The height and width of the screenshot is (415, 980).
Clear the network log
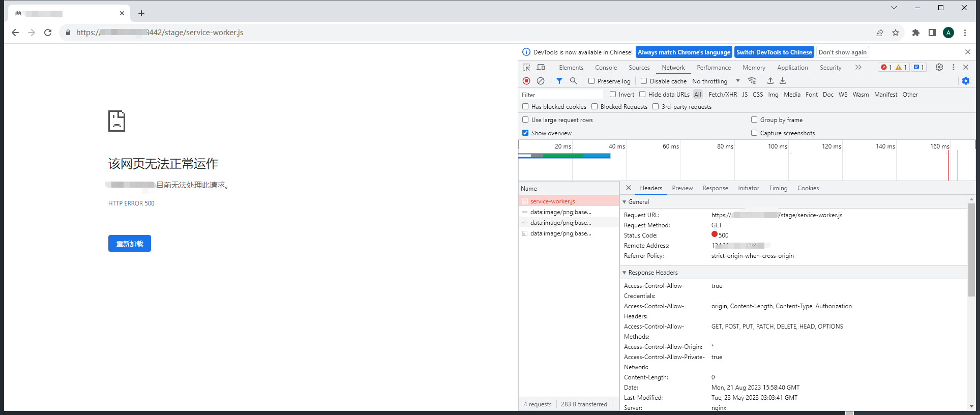coord(541,81)
